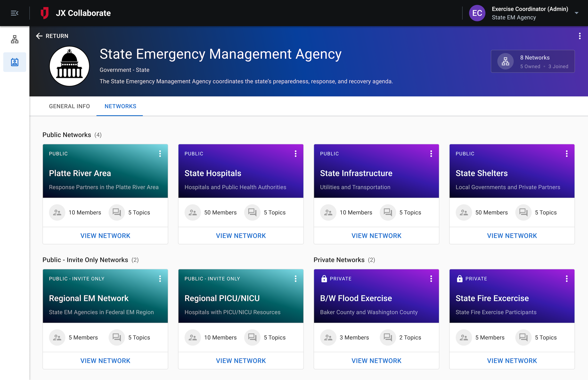588x380 pixels.
Task: Click the RETURN back arrow
Action: pyautogui.click(x=39, y=36)
